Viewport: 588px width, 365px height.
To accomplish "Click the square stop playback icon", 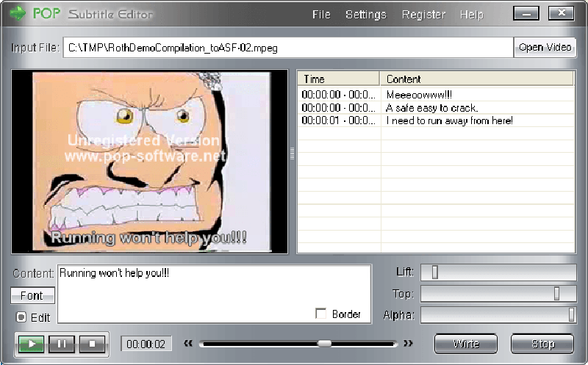I will tap(93, 344).
